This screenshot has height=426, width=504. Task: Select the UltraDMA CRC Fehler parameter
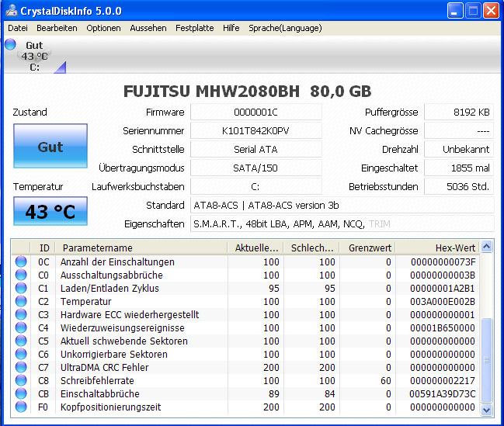click(105, 367)
